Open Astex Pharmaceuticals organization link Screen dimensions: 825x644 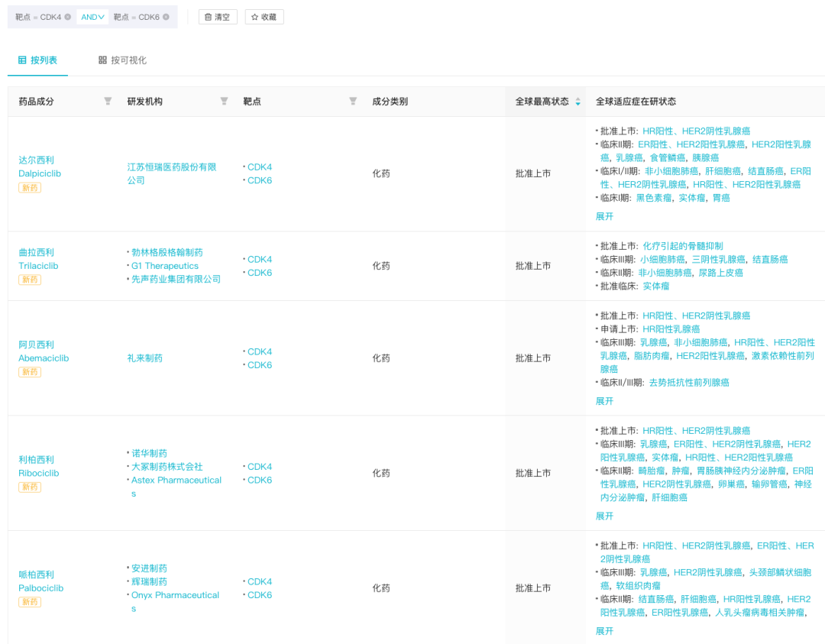(176, 487)
